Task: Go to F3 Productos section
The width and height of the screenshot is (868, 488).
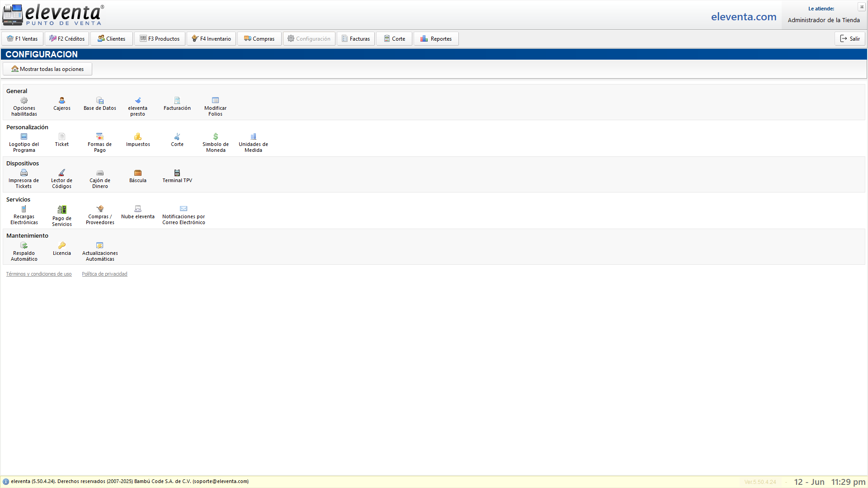Action: (x=160, y=39)
